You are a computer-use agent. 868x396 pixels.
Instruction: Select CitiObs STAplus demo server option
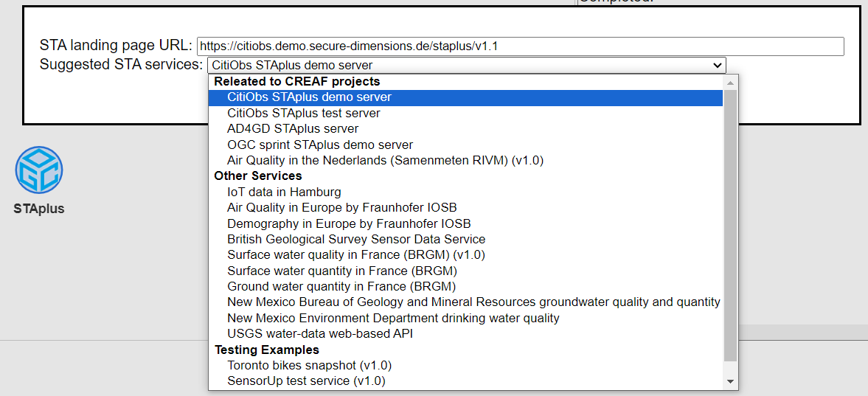tap(465, 97)
